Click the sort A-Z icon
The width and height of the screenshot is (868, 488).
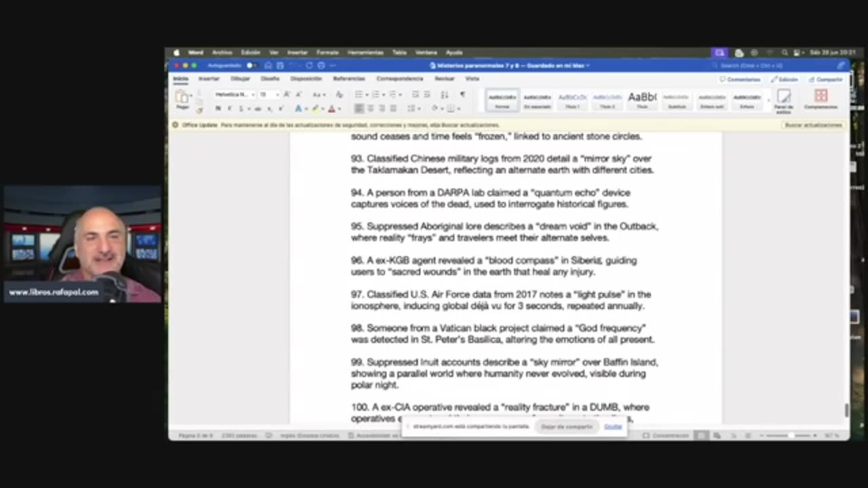pos(446,95)
